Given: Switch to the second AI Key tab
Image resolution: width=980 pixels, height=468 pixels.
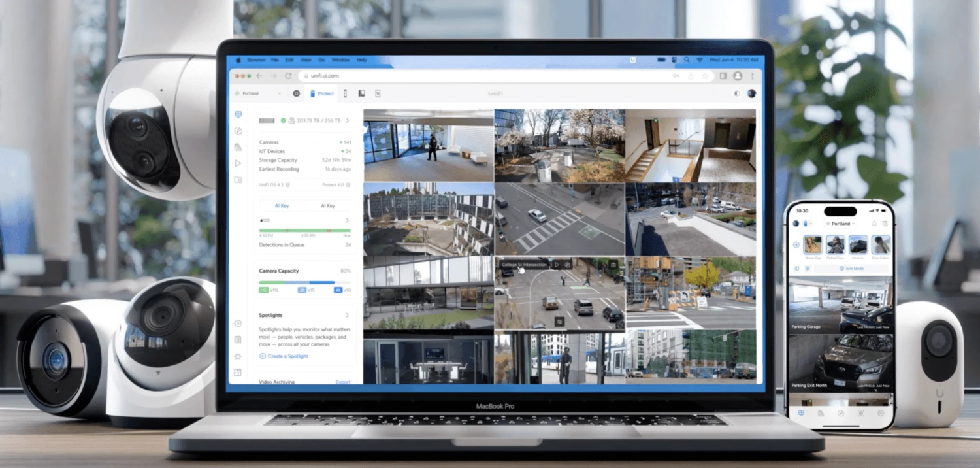Looking at the screenshot, I should click(327, 206).
